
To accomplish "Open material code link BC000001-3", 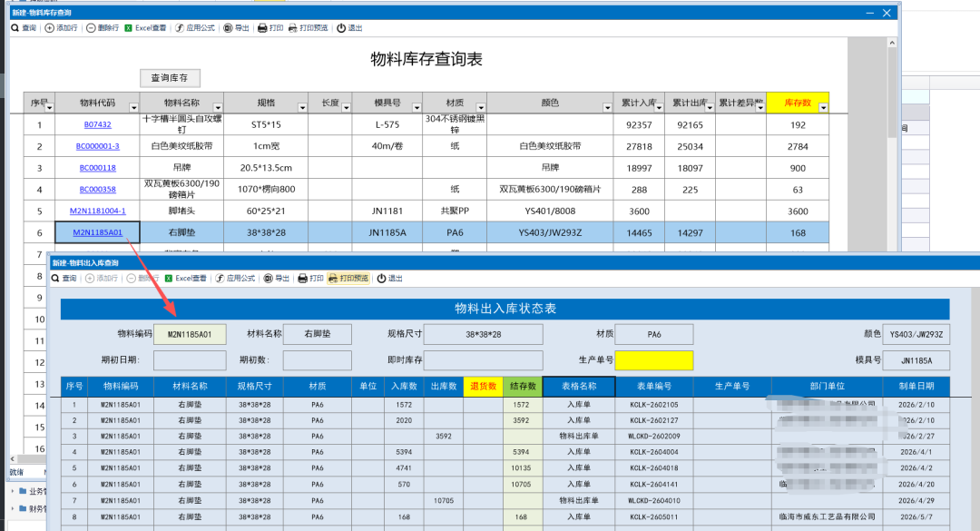I will pos(97,146).
